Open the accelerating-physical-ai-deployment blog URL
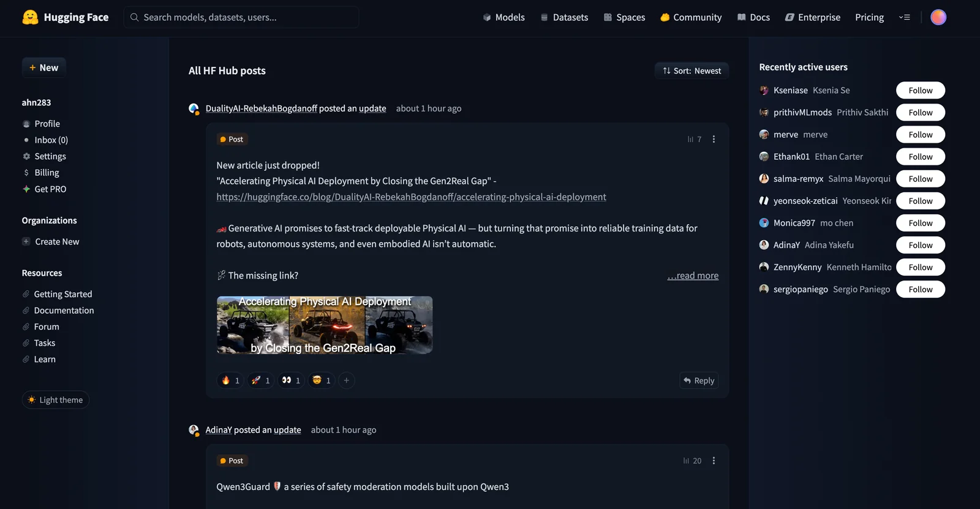 (x=411, y=197)
